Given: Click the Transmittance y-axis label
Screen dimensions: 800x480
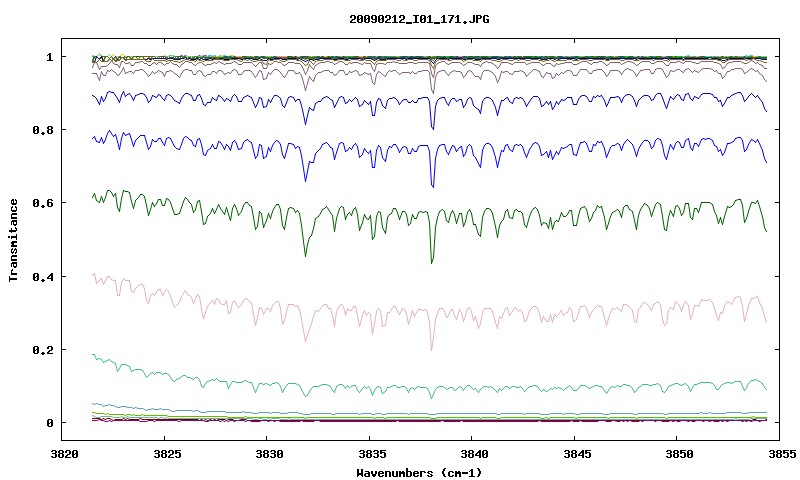Looking at the screenshot, I should 13,240.
